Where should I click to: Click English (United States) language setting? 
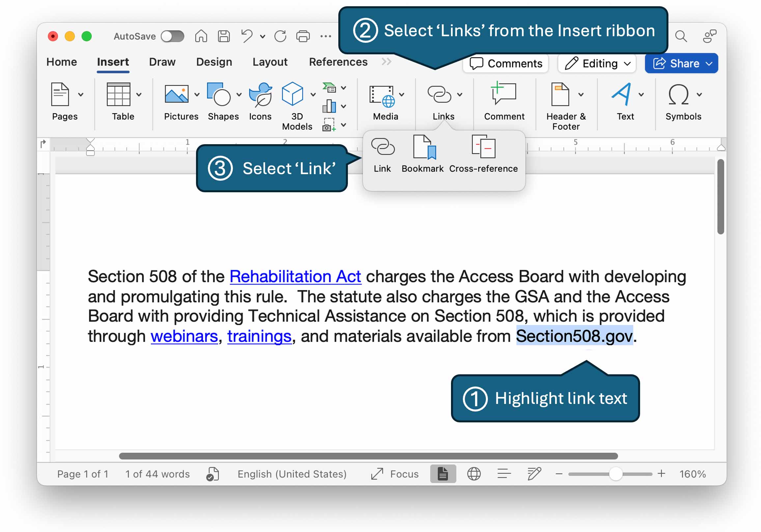coord(292,474)
